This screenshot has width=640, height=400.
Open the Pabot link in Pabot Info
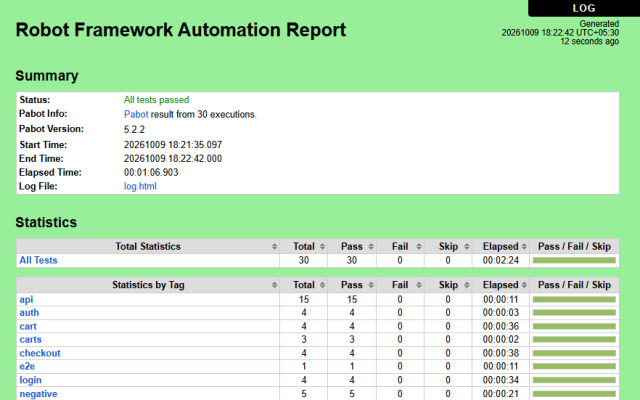(136, 114)
